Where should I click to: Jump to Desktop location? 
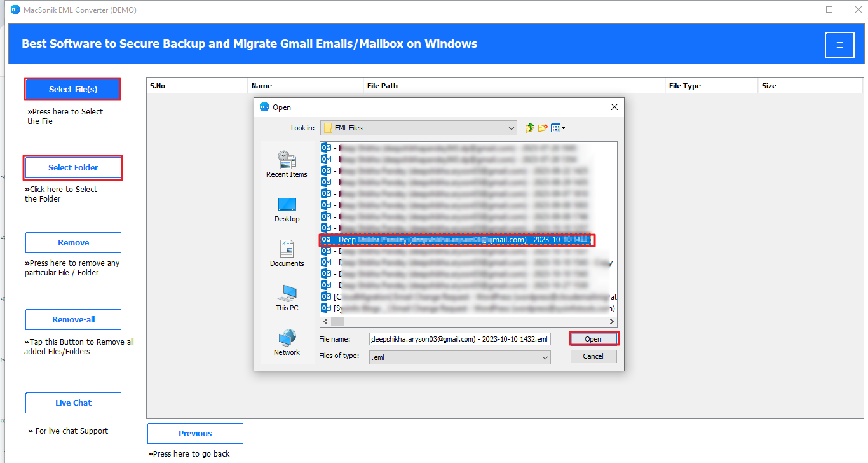pyautogui.click(x=287, y=209)
